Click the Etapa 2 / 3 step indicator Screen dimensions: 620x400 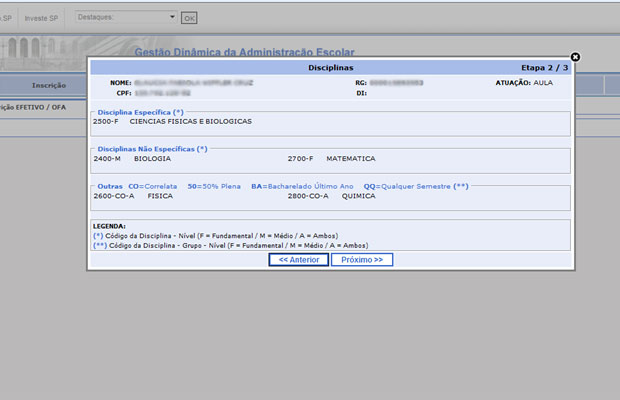pyautogui.click(x=544, y=67)
